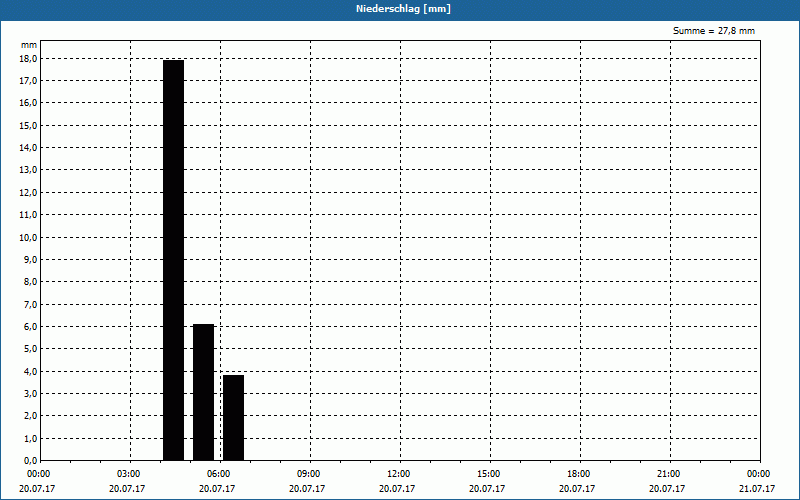This screenshot has width=800, height=500.
Task: Click the y-axis value "2,0"
Action: [x=31, y=416]
